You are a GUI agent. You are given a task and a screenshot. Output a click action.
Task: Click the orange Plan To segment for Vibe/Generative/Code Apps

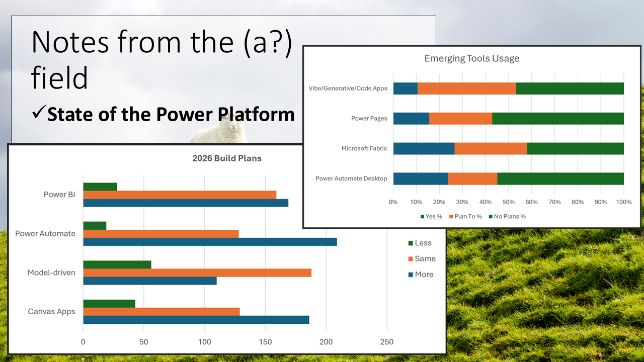(x=467, y=88)
